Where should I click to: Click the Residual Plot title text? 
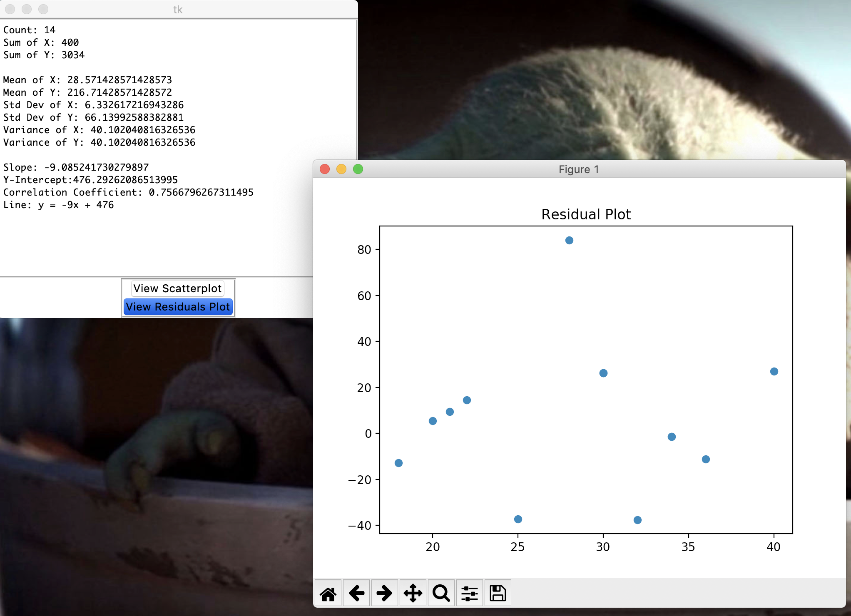586,214
